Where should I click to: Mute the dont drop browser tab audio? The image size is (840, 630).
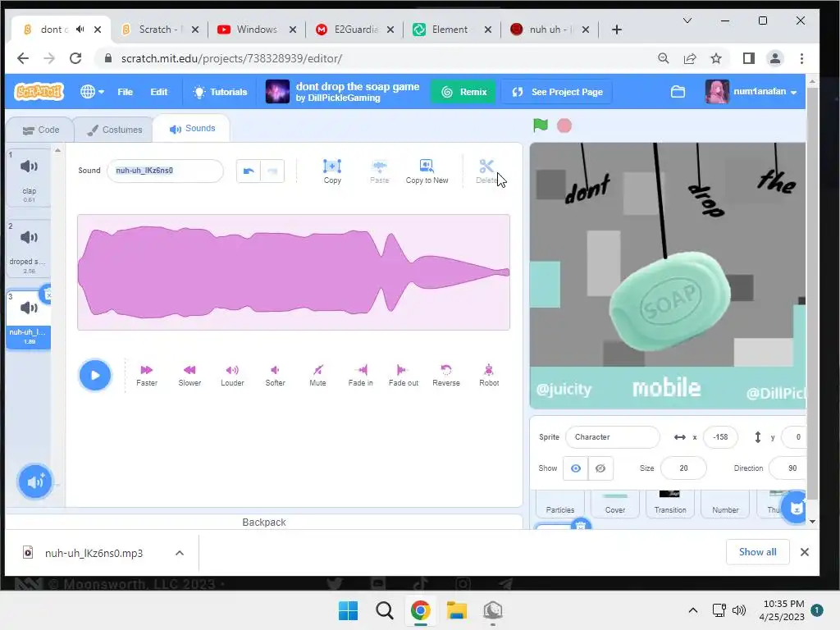pos(80,30)
